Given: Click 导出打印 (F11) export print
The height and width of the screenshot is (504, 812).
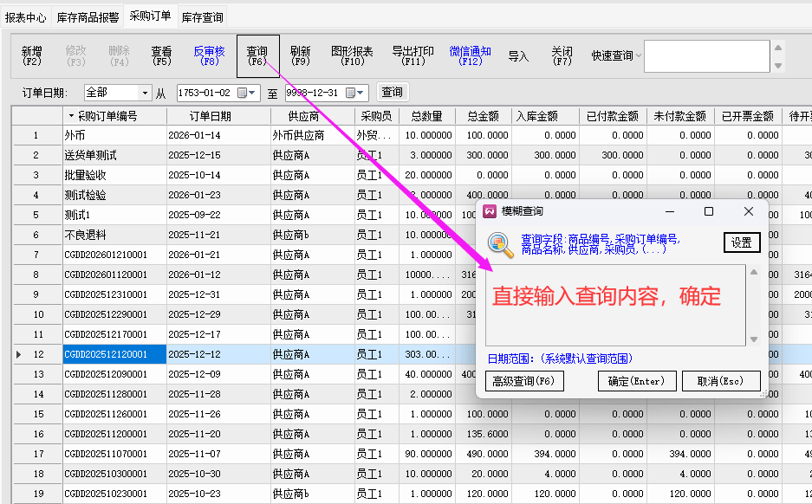Looking at the screenshot, I should click(412, 56).
